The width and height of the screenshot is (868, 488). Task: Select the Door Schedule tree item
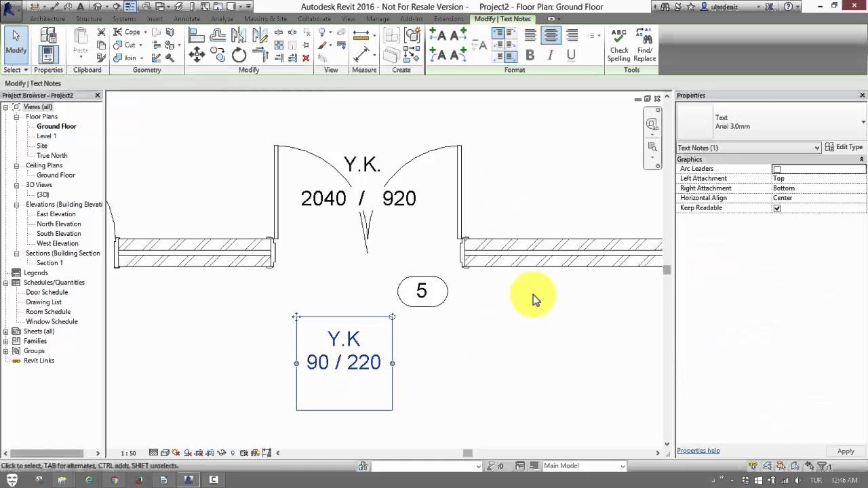47,292
